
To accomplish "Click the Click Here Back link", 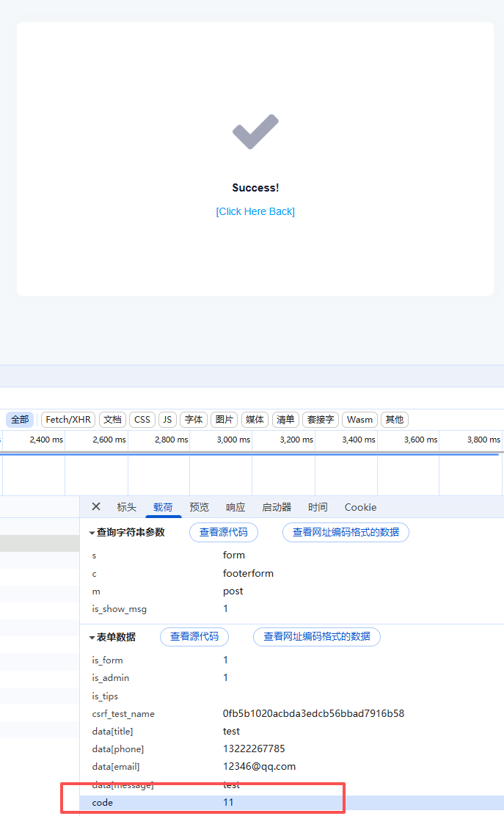I will [255, 211].
